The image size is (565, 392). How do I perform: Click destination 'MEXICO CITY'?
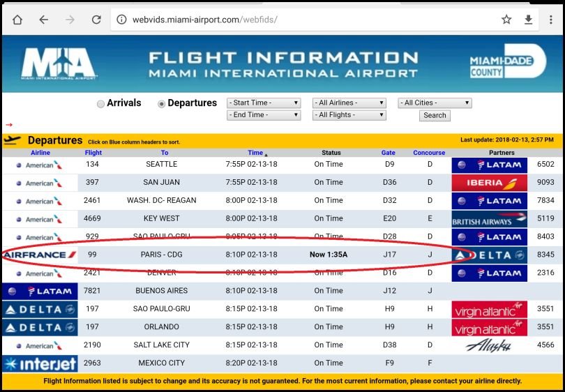tap(161, 363)
